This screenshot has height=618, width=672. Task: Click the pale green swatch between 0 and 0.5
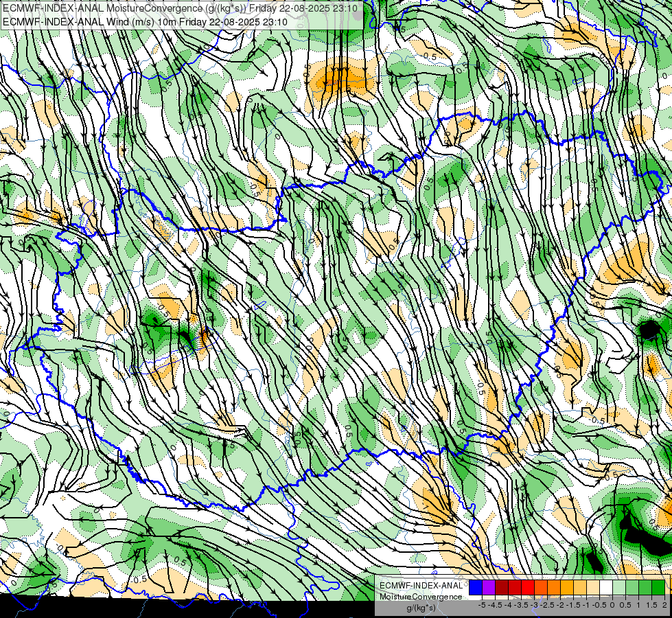pyautogui.click(x=619, y=588)
